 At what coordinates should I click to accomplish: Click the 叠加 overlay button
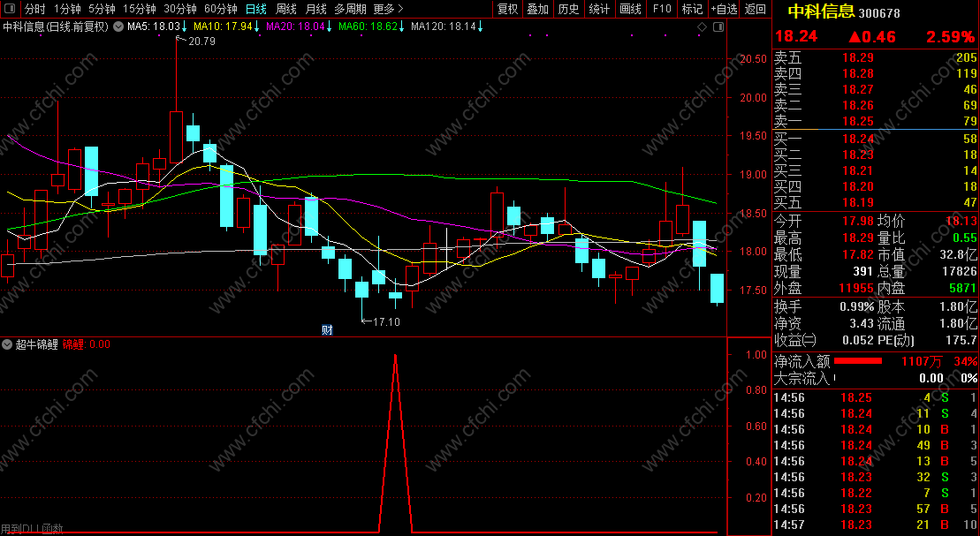537,9
